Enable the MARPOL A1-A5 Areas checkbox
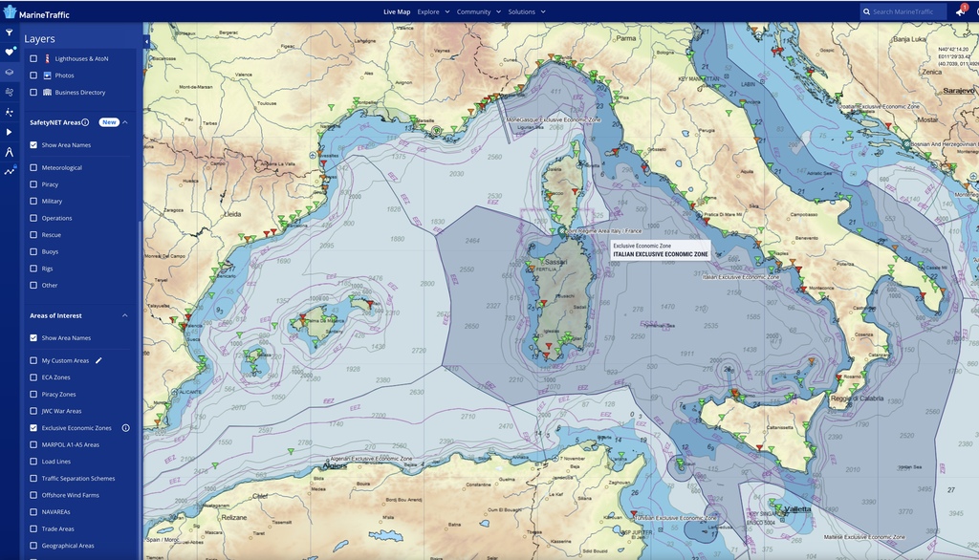979x560 pixels. pos(33,445)
